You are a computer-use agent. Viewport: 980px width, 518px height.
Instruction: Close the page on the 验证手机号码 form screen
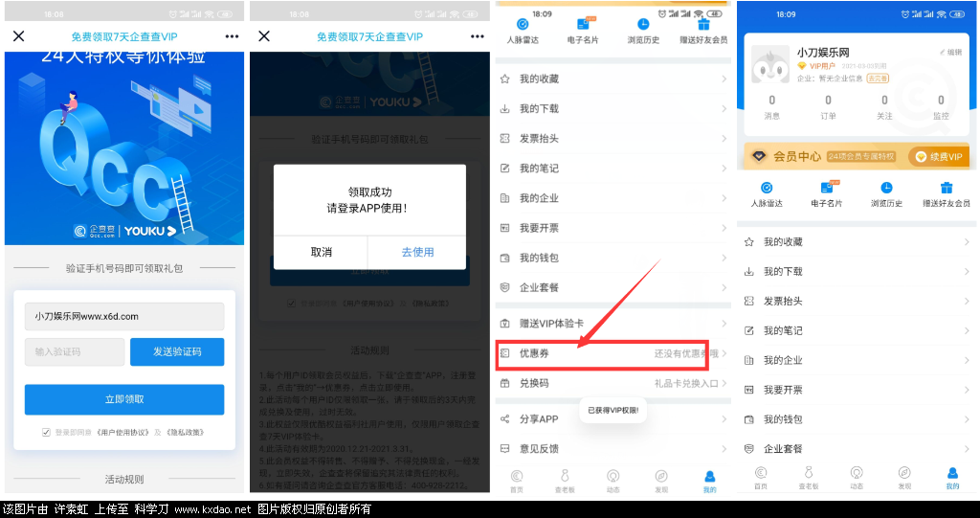click(19, 36)
